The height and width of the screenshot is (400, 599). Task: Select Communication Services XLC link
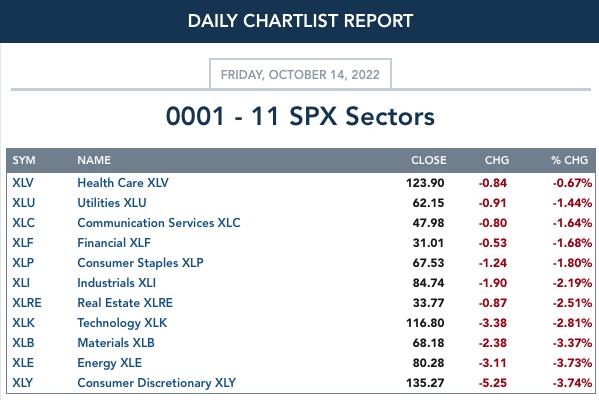pyautogui.click(x=159, y=223)
